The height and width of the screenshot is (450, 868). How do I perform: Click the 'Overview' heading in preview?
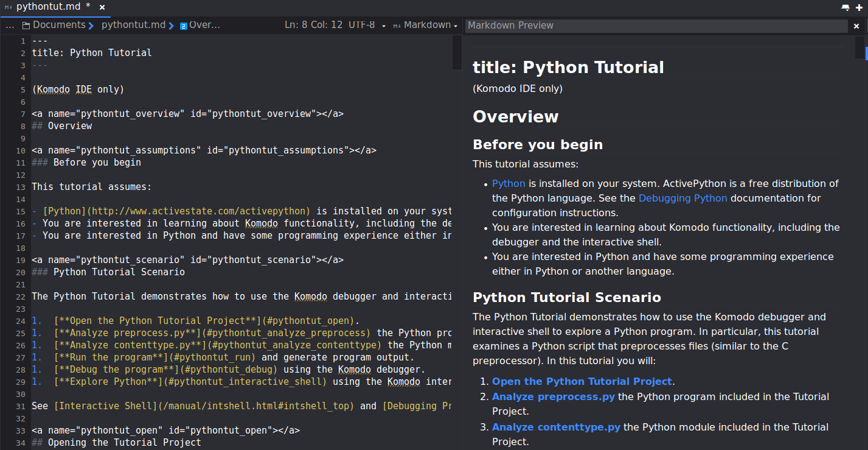point(515,116)
